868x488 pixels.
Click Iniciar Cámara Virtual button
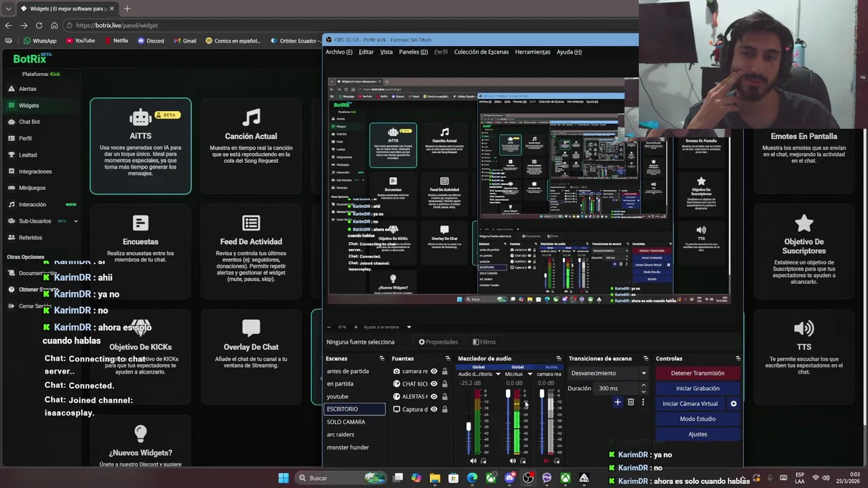pyautogui.click(x=690, y=404)
